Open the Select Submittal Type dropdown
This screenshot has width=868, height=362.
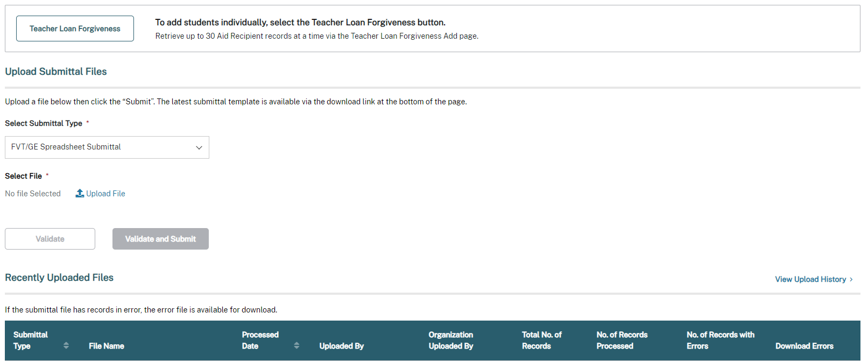click(107, 147)
